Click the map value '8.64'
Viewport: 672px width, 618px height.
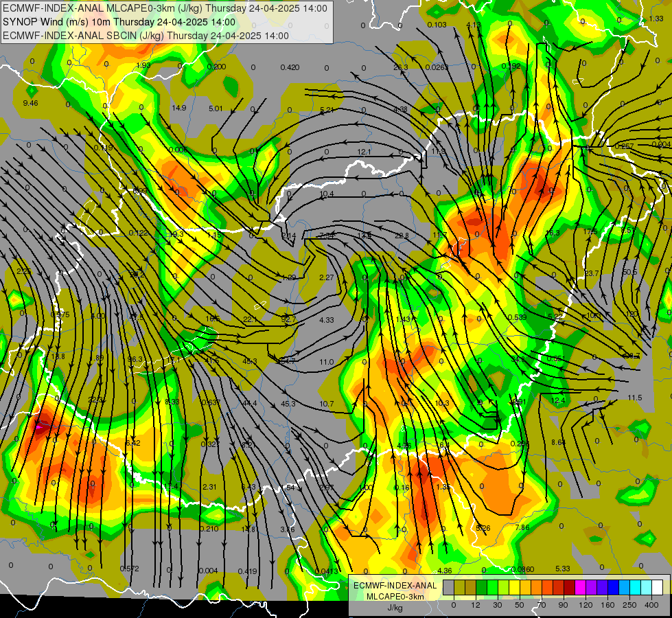[559, 442]
